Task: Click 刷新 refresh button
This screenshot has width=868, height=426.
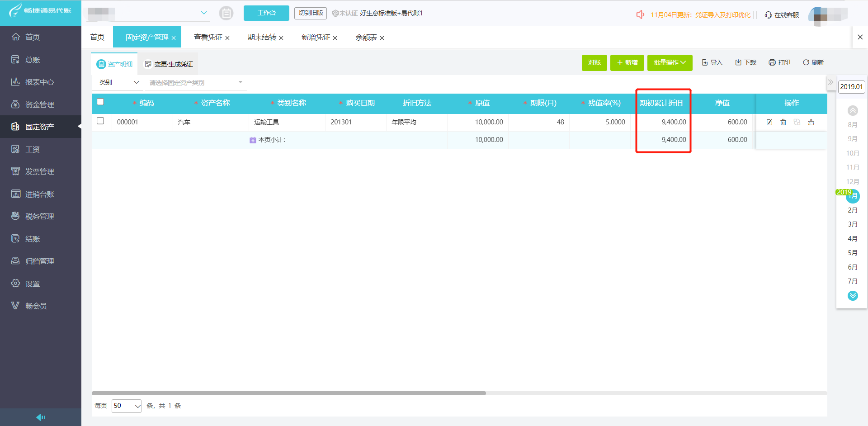Action: (813, 62)
